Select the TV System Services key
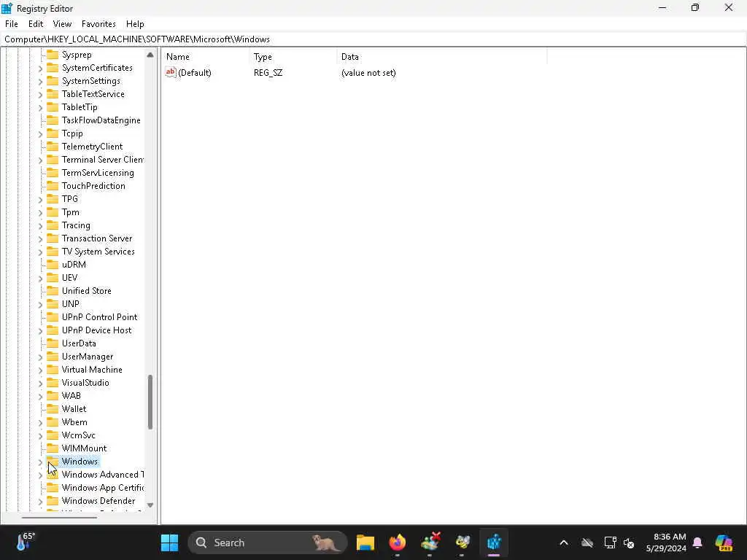Viewport: 747px width, 560px height. point(98,252)
